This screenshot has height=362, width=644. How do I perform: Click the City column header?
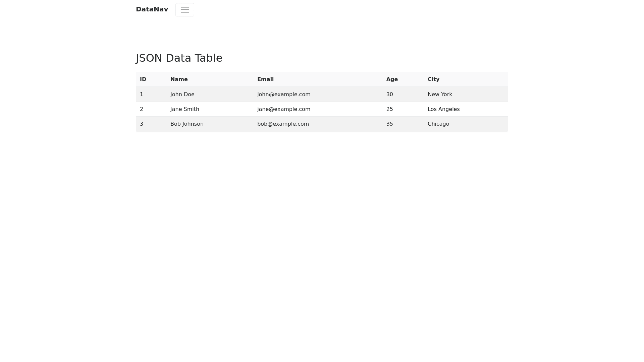pos(433,79)
